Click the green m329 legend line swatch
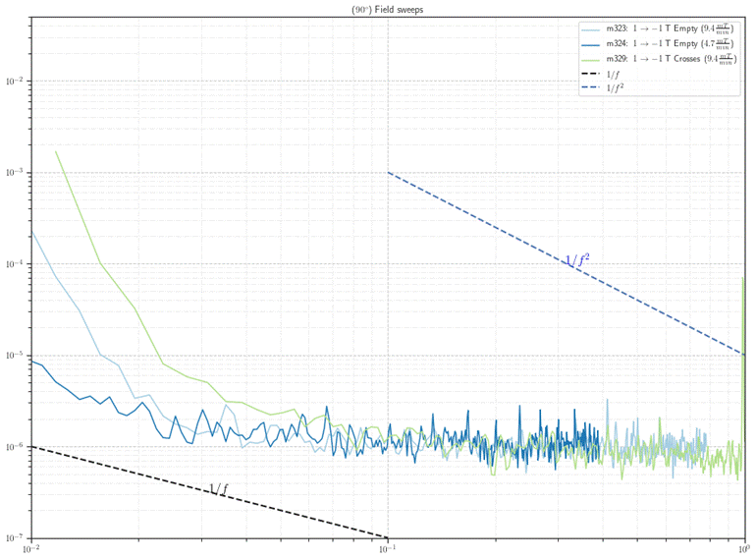 click(x=591, y=59)
